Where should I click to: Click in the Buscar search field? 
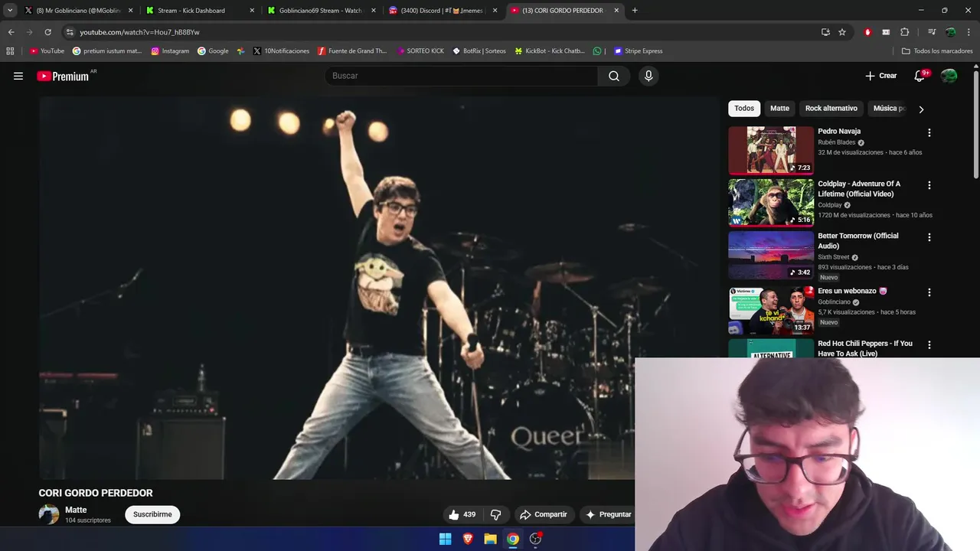(x=462, y=76)
